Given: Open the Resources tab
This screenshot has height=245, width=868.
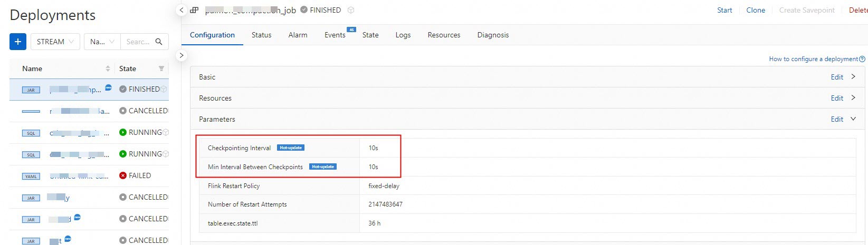Looking at the screenshot, I should [x=444, y=35].
